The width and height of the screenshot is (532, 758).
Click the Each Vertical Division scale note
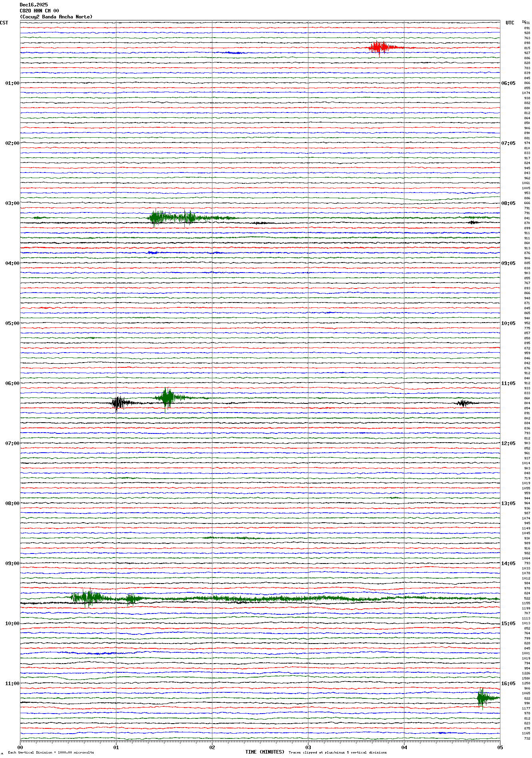pyautogui.click(x=51, y=752)
